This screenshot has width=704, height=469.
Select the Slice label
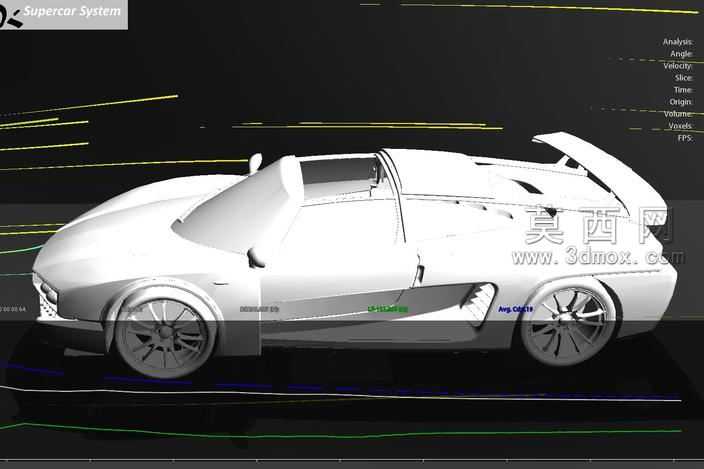684,78
